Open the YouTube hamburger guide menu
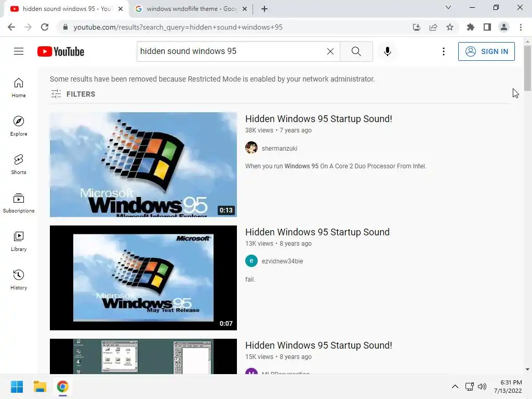The image size is (532, 399). click(19, 51)
